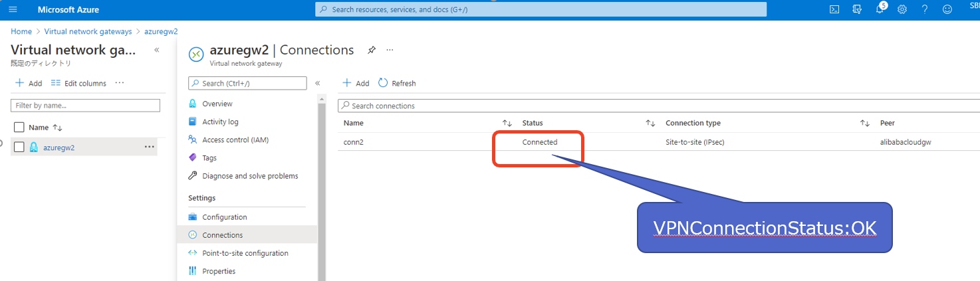
Task: Add a new connection in Connections toolbar
Action: [x=356, y=83]
